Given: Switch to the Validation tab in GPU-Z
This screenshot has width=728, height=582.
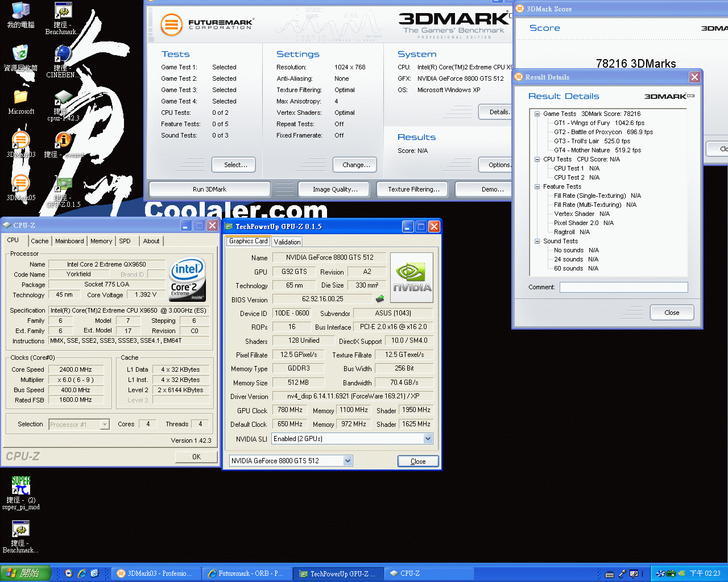Looking at the screenshot, I should pyautogui.click(x=287, y=242).
